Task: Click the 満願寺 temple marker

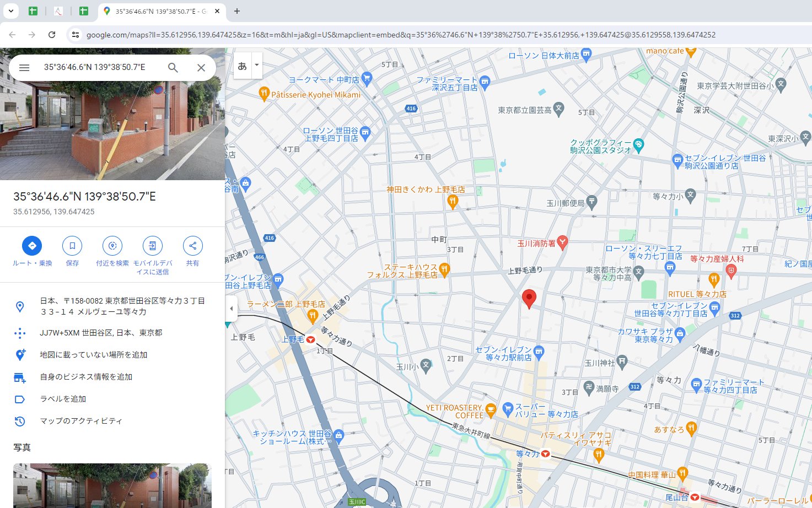Action: (589, 387)
